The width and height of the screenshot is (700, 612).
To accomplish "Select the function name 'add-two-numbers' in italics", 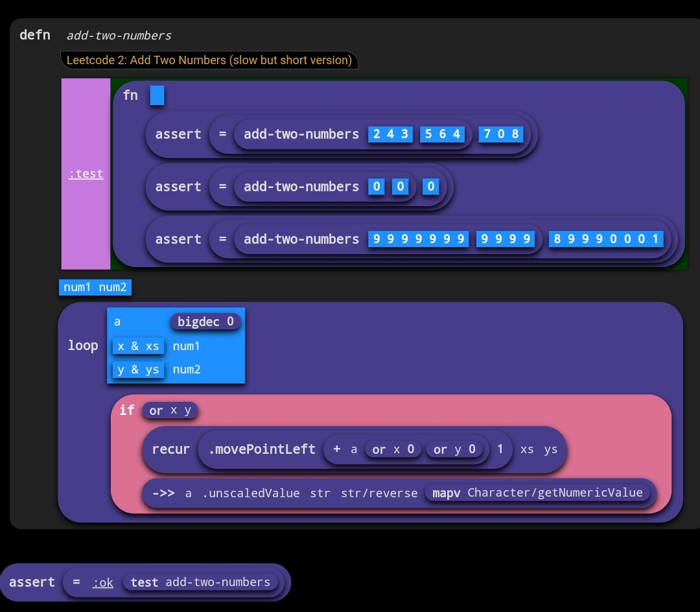I will click(x=119, y=35).
